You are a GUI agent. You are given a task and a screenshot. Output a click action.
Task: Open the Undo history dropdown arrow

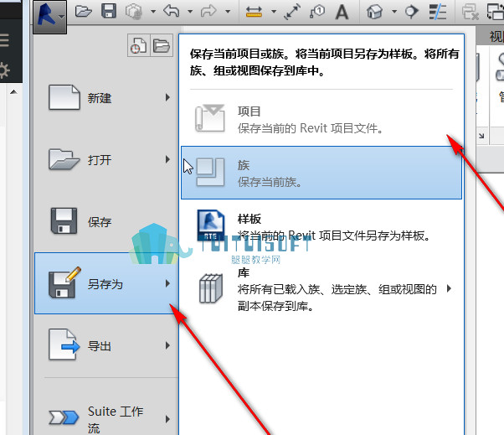190,12
